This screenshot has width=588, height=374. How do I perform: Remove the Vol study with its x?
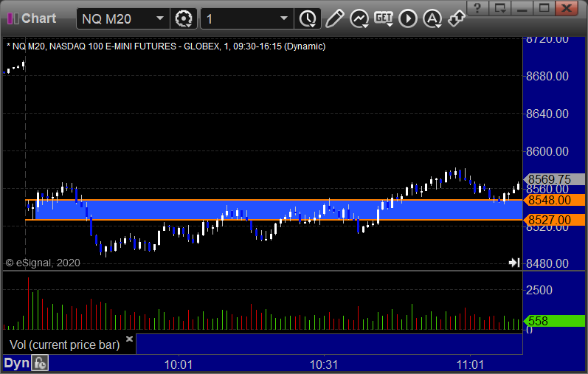coord(129,339)
